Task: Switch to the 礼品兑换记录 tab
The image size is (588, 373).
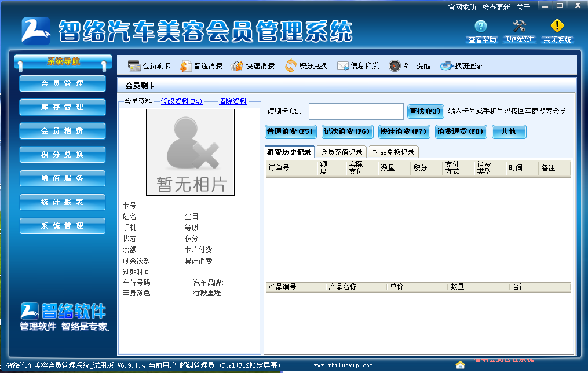Action: [393, 152]
